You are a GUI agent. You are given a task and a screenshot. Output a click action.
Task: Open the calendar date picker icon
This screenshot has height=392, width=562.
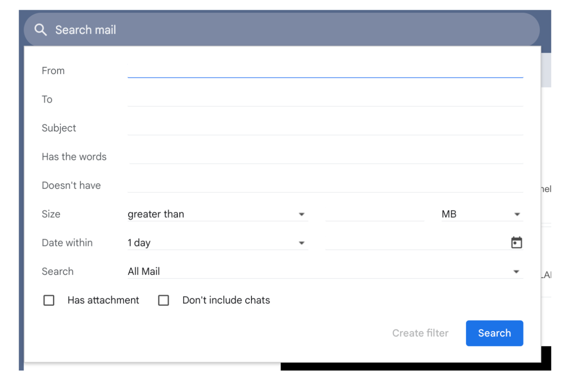pyautogui.click(x=516, y=242)
